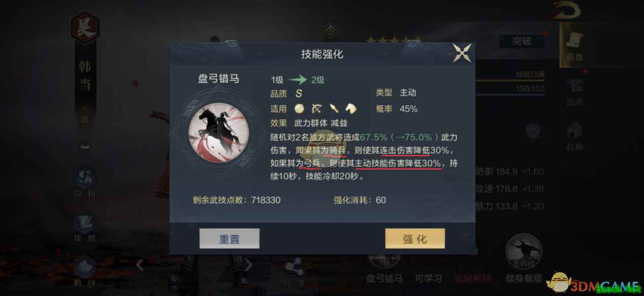Open the 攻略 strategy guide icon
This screenshot has height=296, width=644.
[84, 227]
